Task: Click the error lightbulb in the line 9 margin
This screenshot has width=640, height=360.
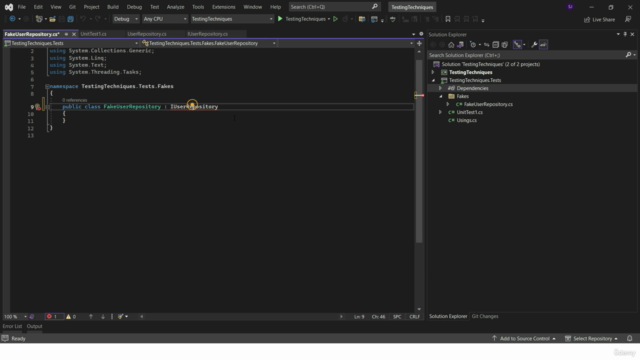Action: [38, 107]
